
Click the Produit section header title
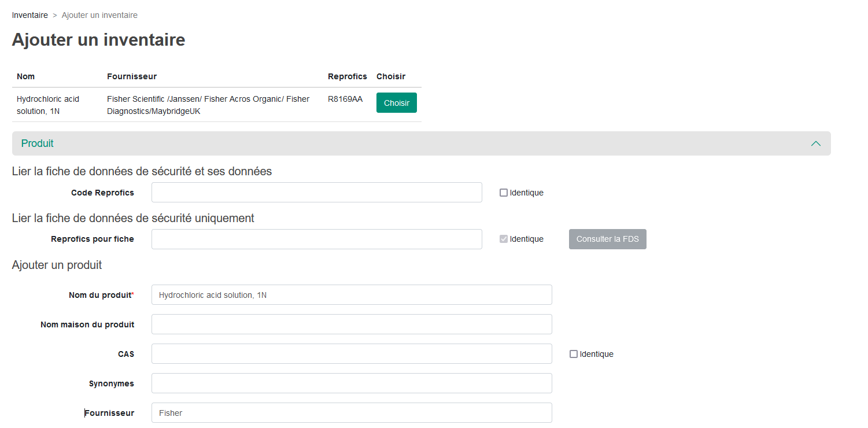[x=38, y=143]
